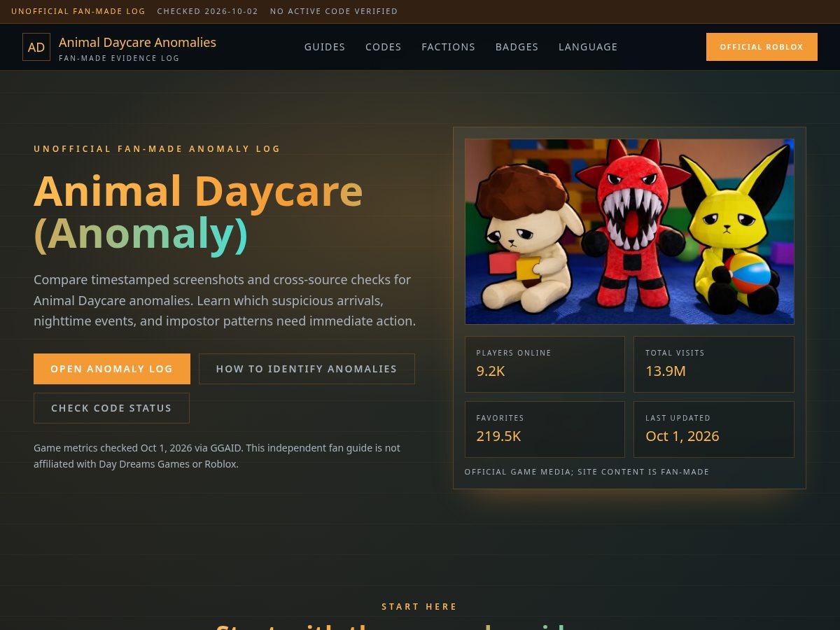Click the 'No active code verified' banner text

coord(334,11)
